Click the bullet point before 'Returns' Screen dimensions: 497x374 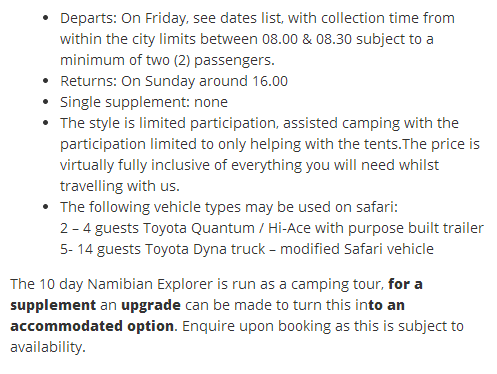[x=46, y=81]
